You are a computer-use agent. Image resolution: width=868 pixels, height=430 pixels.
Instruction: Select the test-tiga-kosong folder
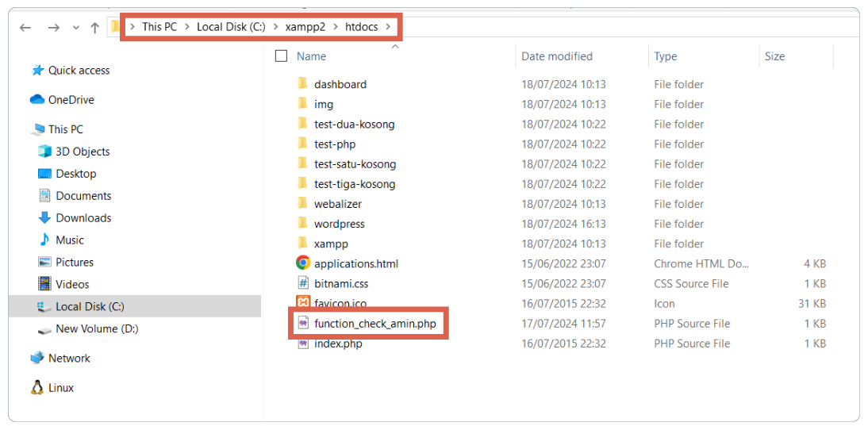tap(355, 184)
